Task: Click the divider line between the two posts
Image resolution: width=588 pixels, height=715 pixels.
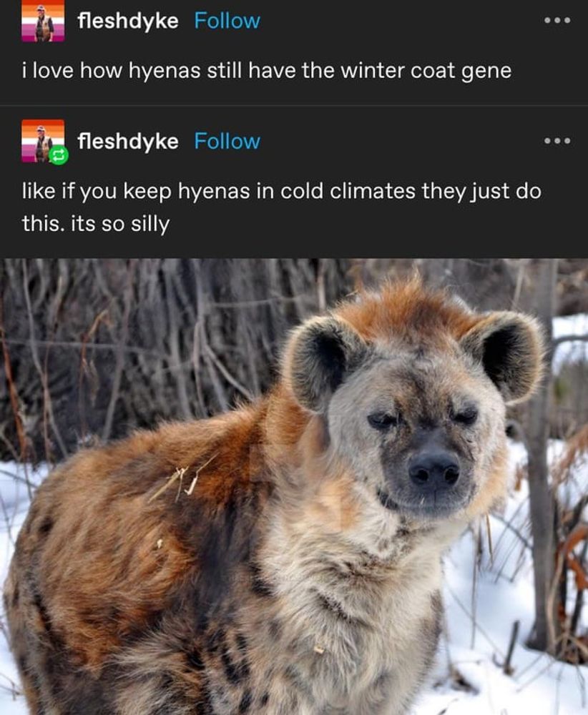Action: click(294, 105)
